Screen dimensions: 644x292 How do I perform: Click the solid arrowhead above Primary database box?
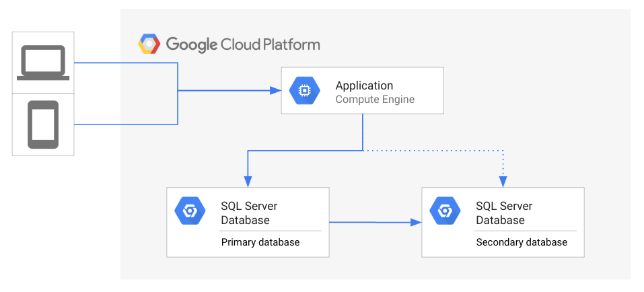248,181
